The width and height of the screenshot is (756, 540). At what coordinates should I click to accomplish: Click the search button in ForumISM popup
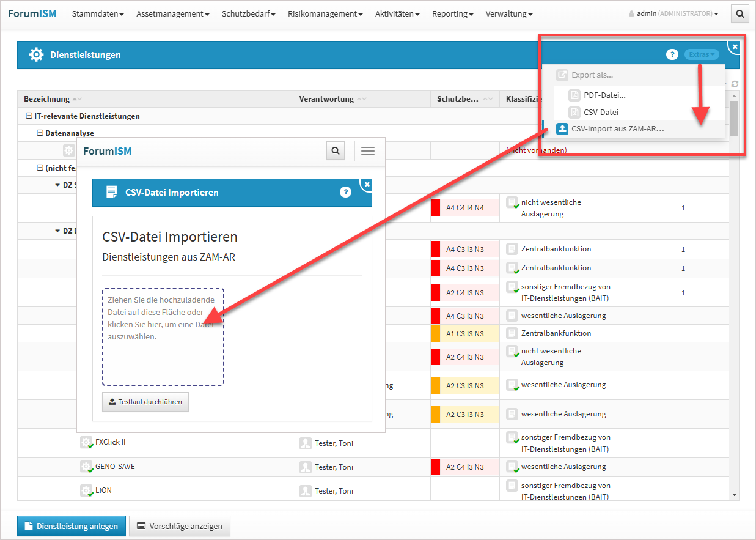coord(336,150)
